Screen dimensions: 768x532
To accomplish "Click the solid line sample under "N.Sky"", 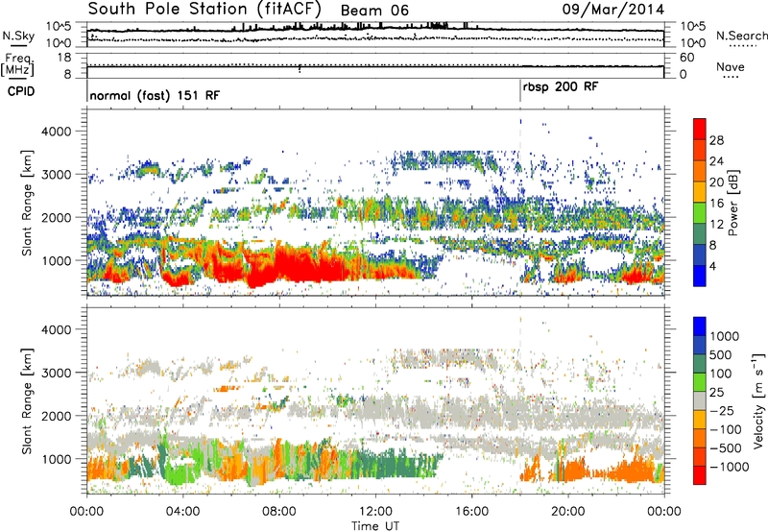I will pyautogui.click(x=18, y=45).
